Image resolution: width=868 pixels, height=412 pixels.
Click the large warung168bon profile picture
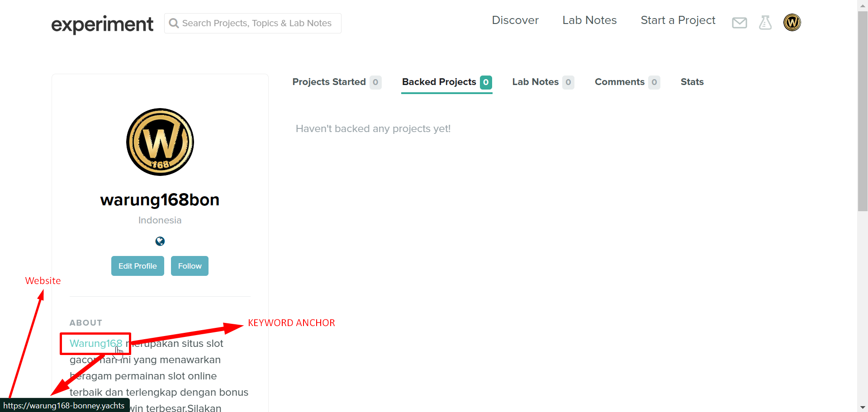coord(160,142)
